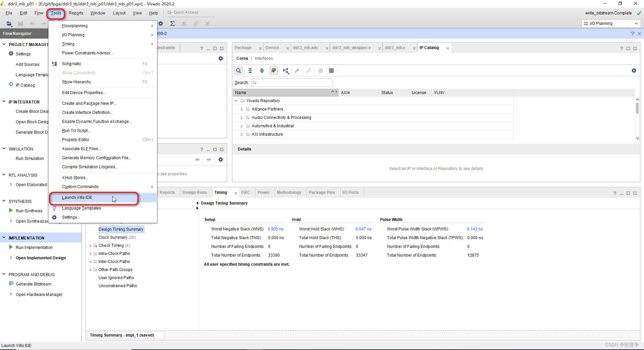
Task: Click the stop square icon in IP Catalog
Action: tap(331, 71)
